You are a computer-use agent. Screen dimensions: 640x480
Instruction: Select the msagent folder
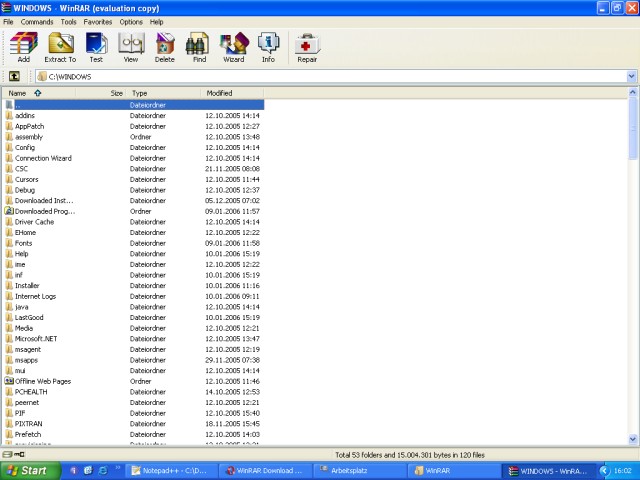[x=28, y=349]
